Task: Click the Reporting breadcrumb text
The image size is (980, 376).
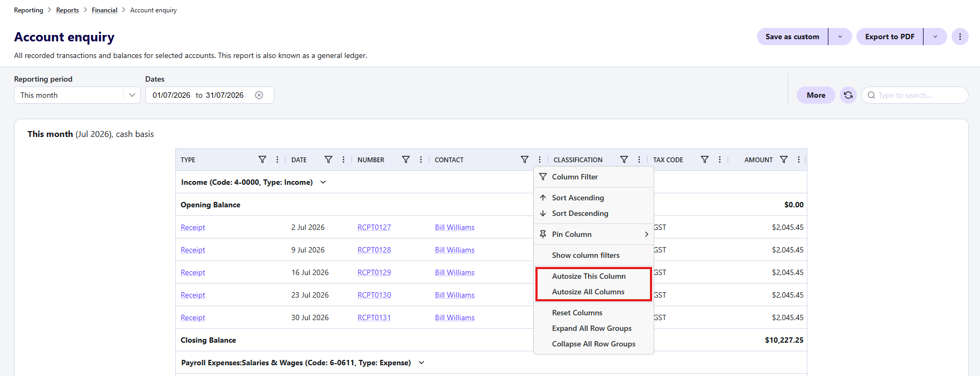Action: point(28,10)
